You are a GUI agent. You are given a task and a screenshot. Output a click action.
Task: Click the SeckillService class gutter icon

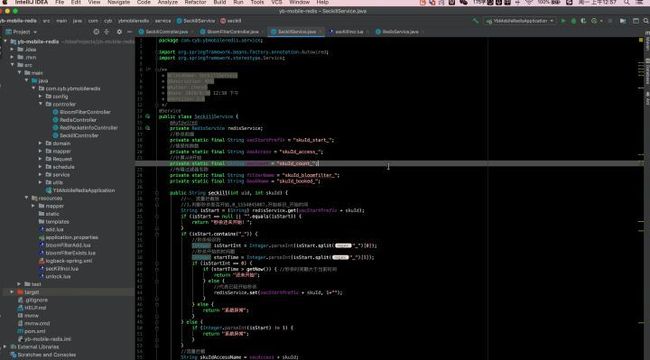(x=148, y=117)
